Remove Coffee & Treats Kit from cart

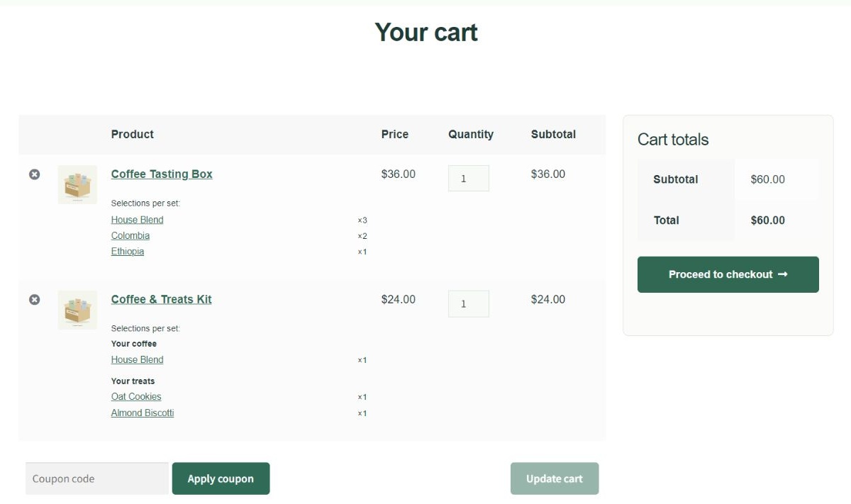[x=34, y=300]
